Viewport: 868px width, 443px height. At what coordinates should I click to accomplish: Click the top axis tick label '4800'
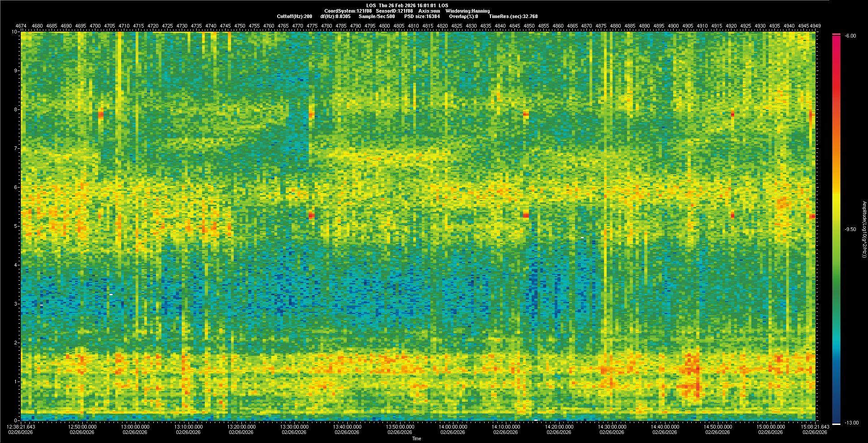(x=384, y=26)
